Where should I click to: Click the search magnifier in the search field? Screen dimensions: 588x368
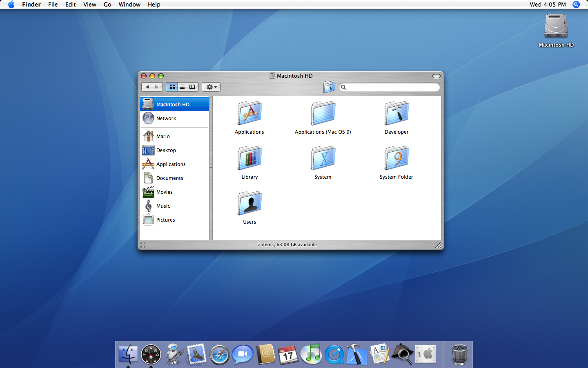pyautogui.click(x=344, y=87)
